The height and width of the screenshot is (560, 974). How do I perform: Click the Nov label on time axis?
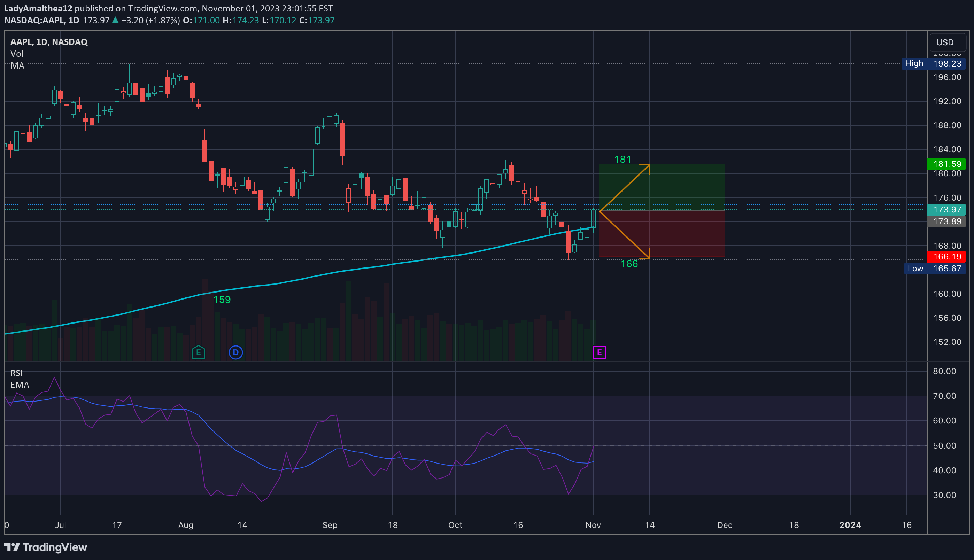tap(593, 525)
